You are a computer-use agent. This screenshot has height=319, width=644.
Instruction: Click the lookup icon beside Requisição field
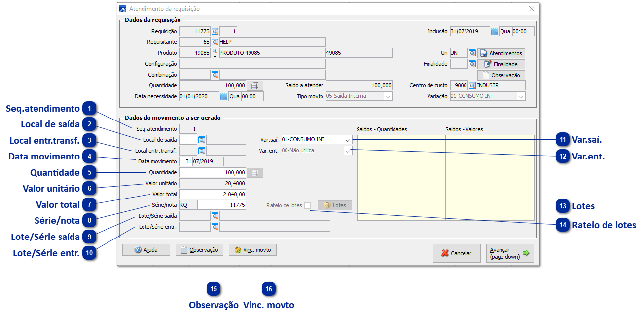215,31
